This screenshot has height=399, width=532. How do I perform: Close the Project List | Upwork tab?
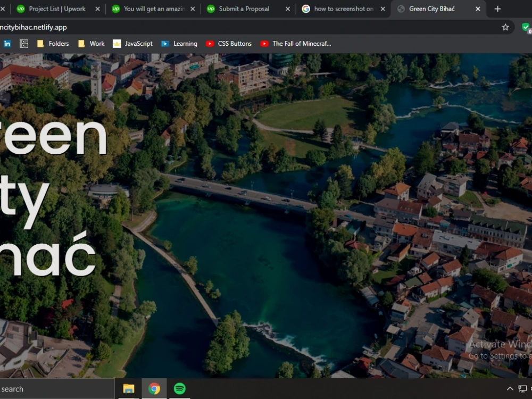tap(98, 9)
